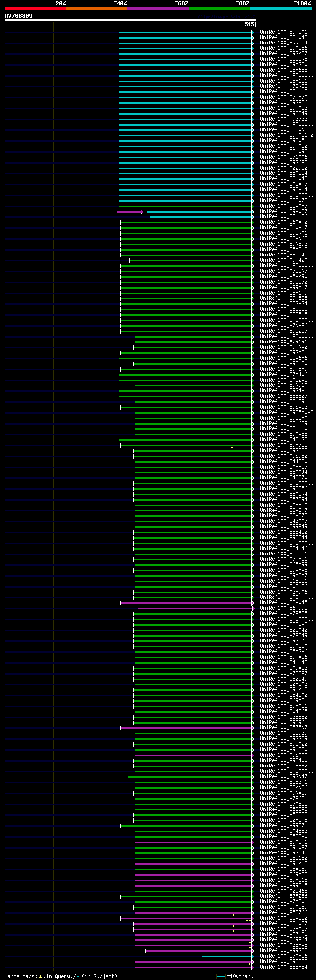Select isoform hit UniRef100_Q9T051-2
The height and width of the screenshot is (980, 316).
(x=286, y=135)
